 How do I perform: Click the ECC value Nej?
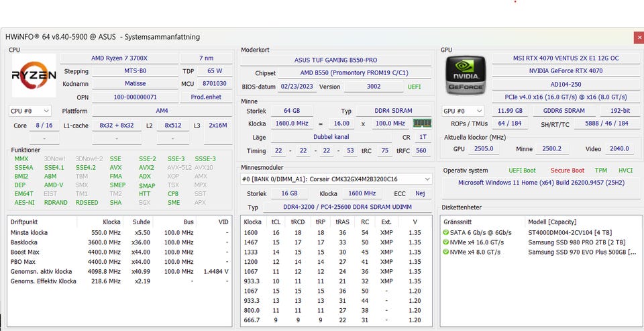(x=420, y=193)
